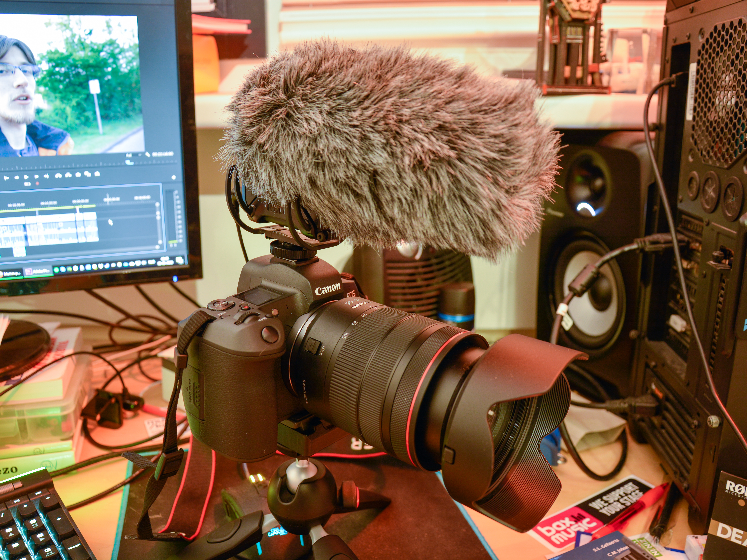This screenshot has width=747, height=560.
Task: Click the Export Frame camera icon
Action: [x=78, y=175]
